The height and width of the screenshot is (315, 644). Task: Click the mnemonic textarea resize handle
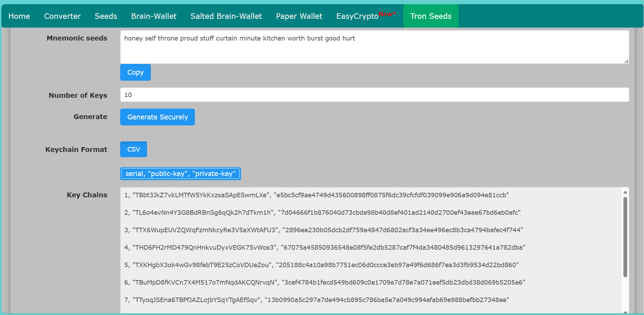[x=627, y=61]
